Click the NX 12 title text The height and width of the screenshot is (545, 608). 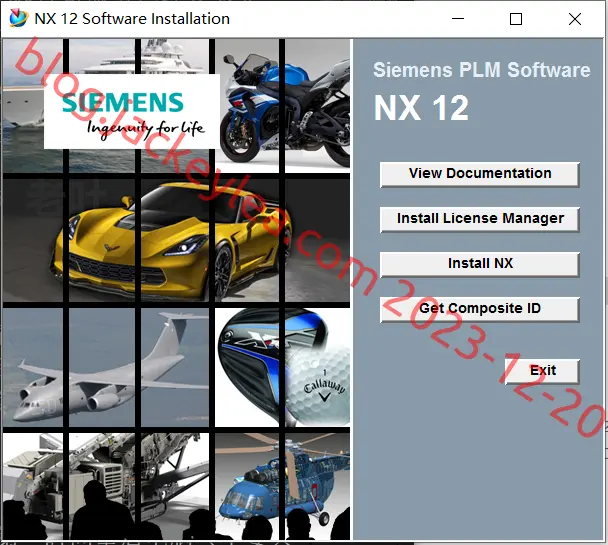421,108
